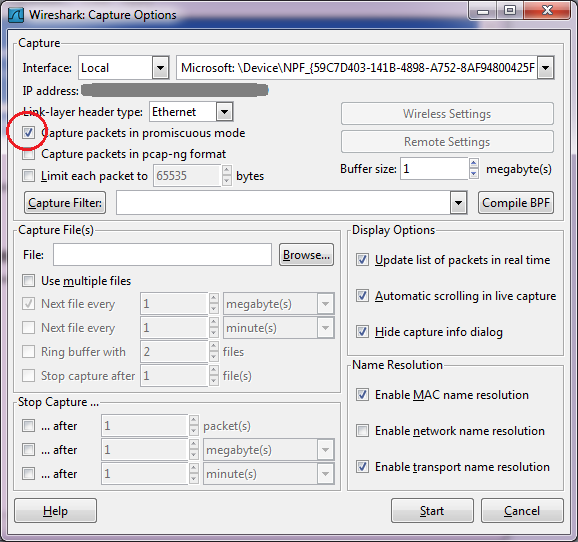Check stop capture after packet(s) checkbox
This screenshot has width=578, height=542.
coord(28,426)
